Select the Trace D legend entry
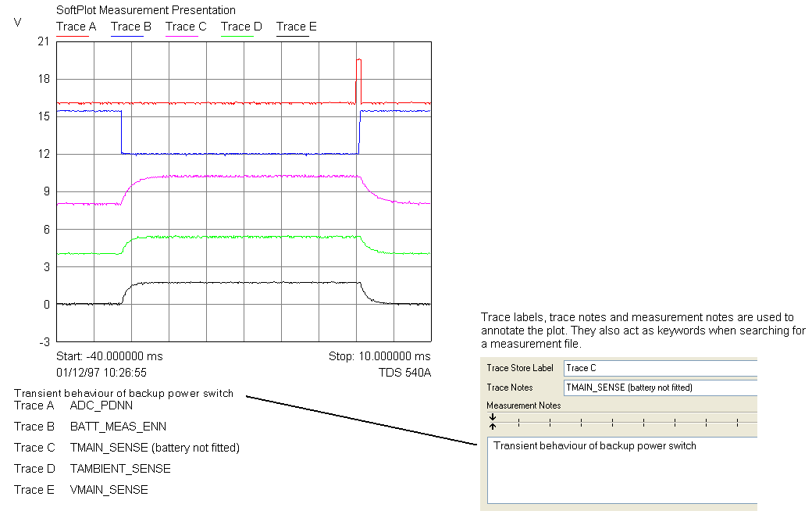Image resolution: width=812 pixels, height=518 pixels. coord(240,26)
